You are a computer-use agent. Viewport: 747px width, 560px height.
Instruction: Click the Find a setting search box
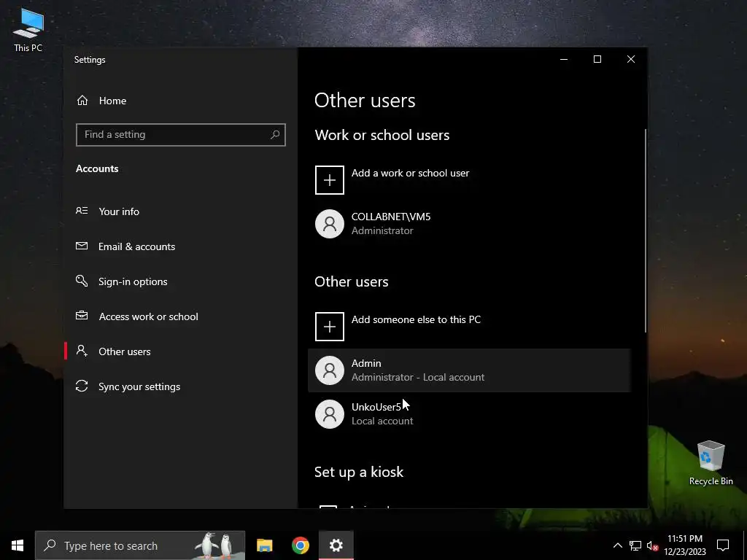click(181, 135)
